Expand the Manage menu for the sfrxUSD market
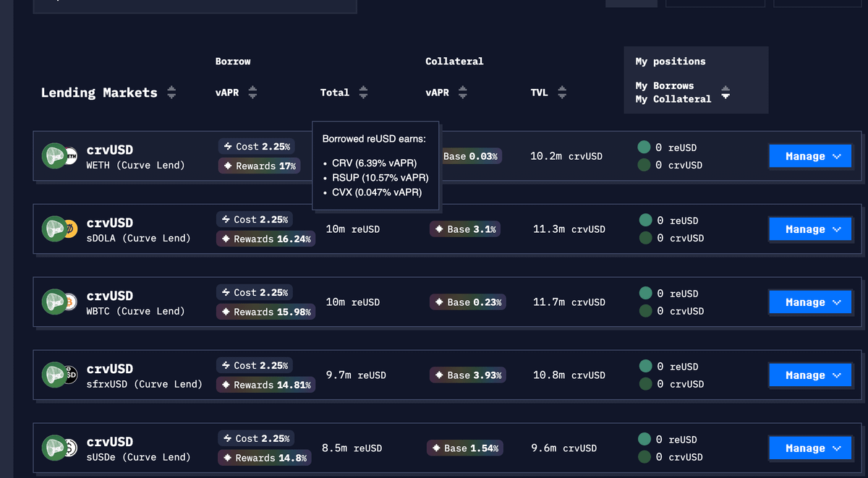Screen dimensions: 868x478 click(809, 375)
